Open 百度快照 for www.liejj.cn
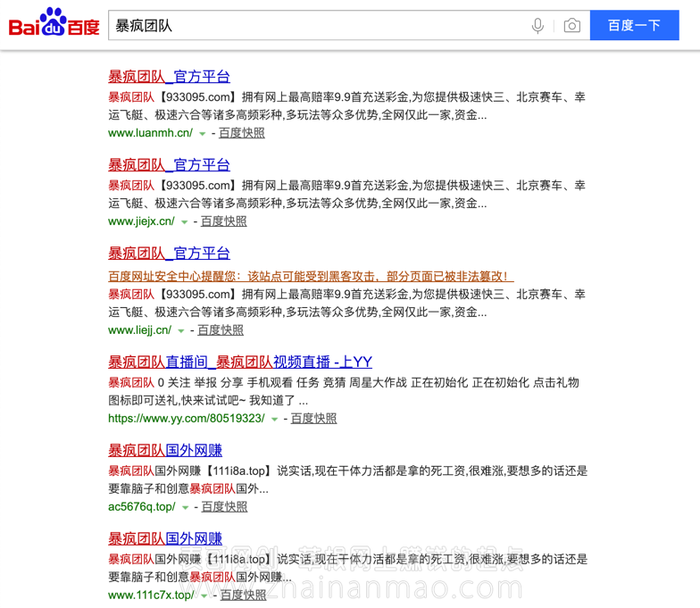The image size is (700, 608). point(221,330)
